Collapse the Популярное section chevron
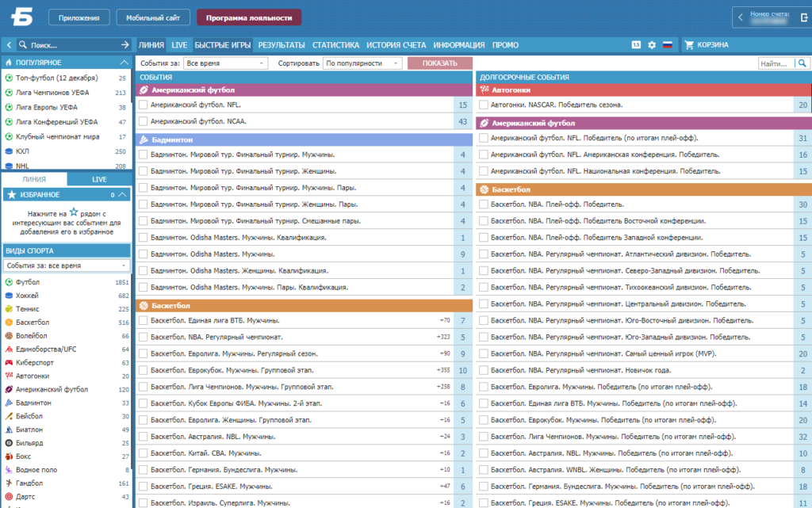This screenshot has height=508, width=812. pyautogui.click(x=124, y=62)
